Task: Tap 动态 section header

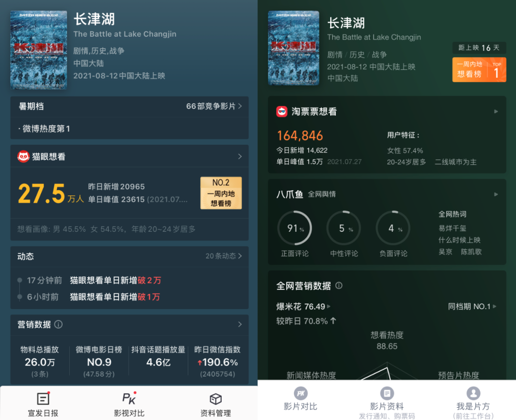Action: pyautogui.click(x=26, y=257)
